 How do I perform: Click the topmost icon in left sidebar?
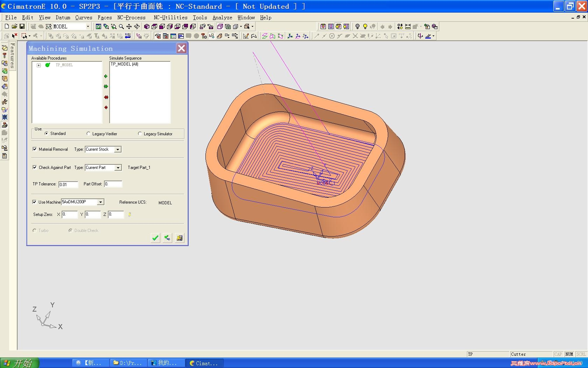5,48
